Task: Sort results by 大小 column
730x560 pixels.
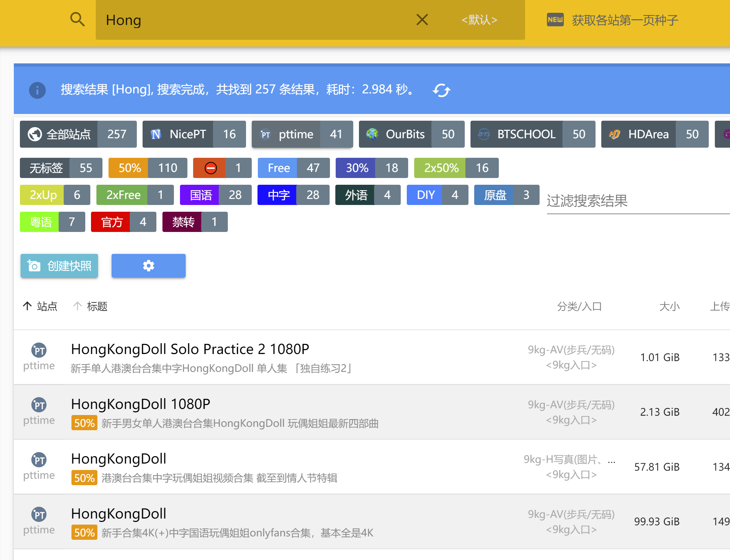Action: (x=669, y=306)
